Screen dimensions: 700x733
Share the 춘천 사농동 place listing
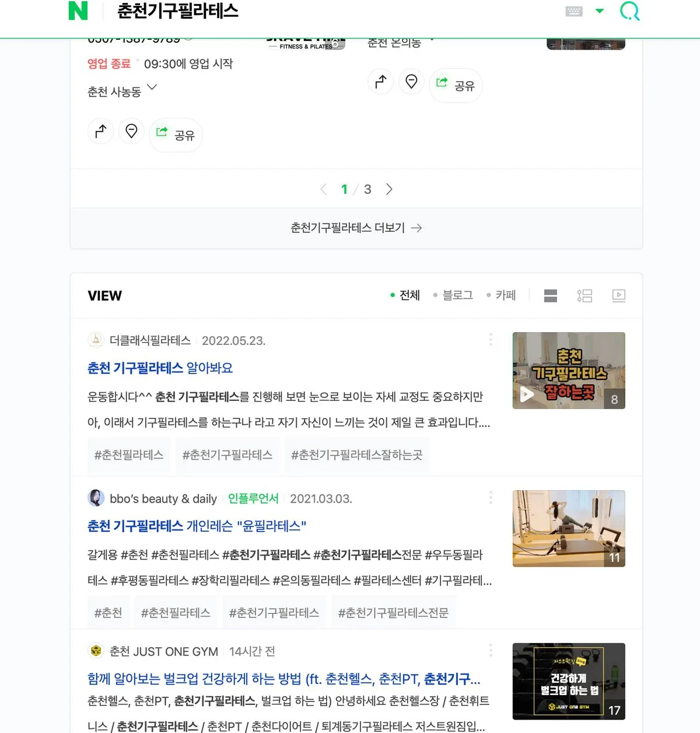coord(176,135)
